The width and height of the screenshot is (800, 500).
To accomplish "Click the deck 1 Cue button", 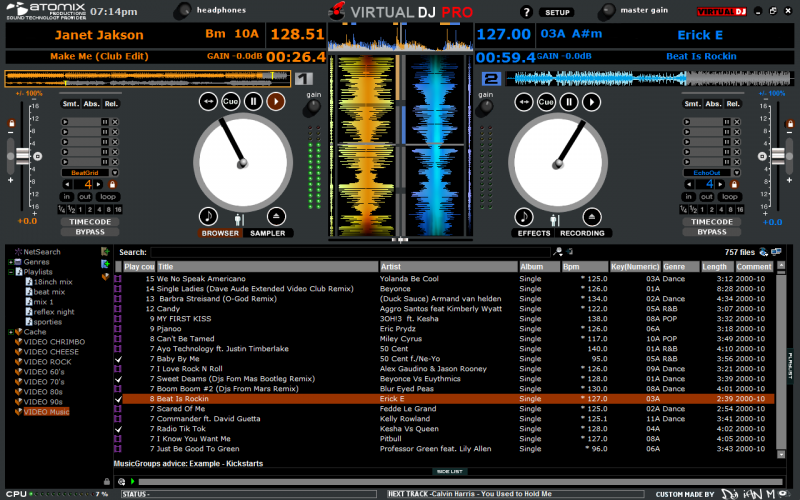I will pyautogui.click(x=231, y=102).
